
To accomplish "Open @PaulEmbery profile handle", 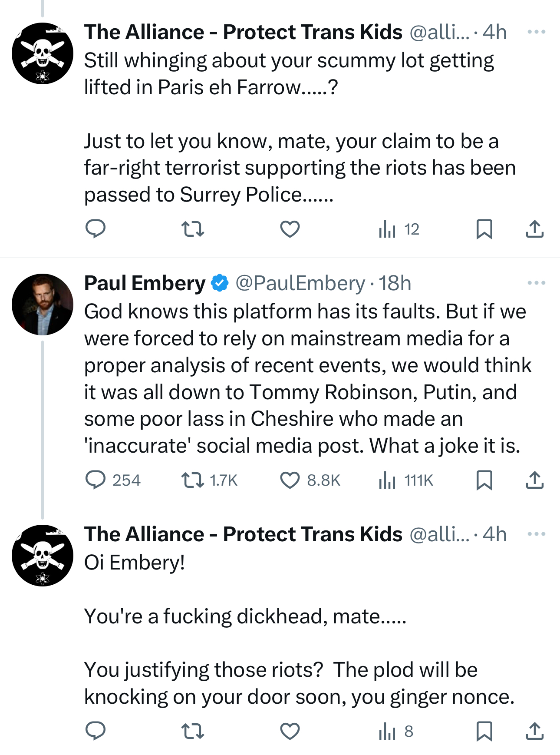I will (x=300, y=283).
